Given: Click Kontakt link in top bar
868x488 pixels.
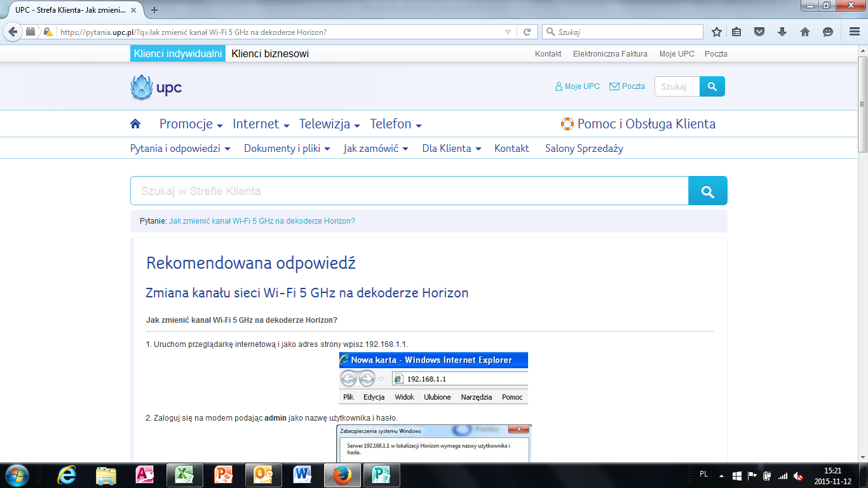Looking at the screenshot, I should click(x=548, y=54).
